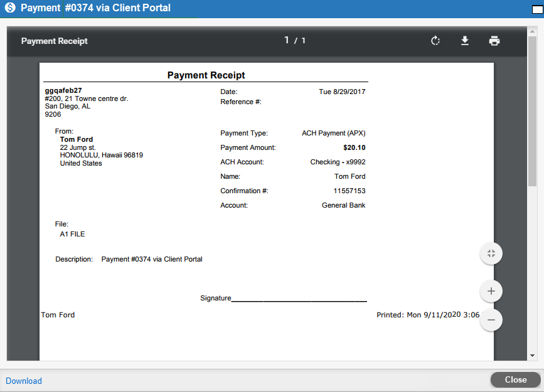Click the Tom Ford value beside Name:
The image size is (544, 392).
(x=349, y=176)
